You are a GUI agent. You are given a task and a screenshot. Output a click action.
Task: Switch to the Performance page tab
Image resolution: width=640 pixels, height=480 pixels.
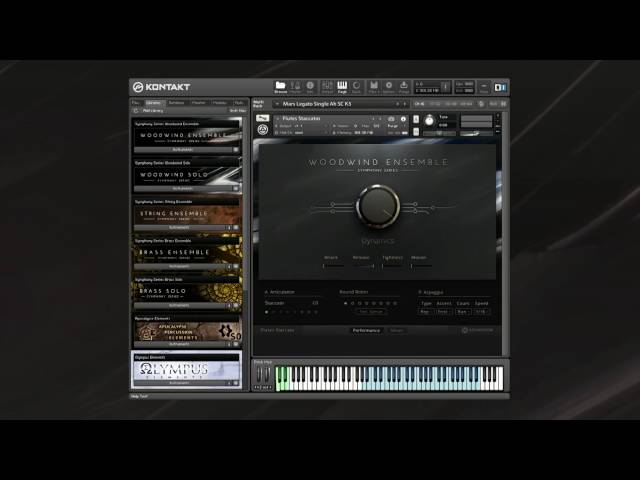[x=366, y=330]
